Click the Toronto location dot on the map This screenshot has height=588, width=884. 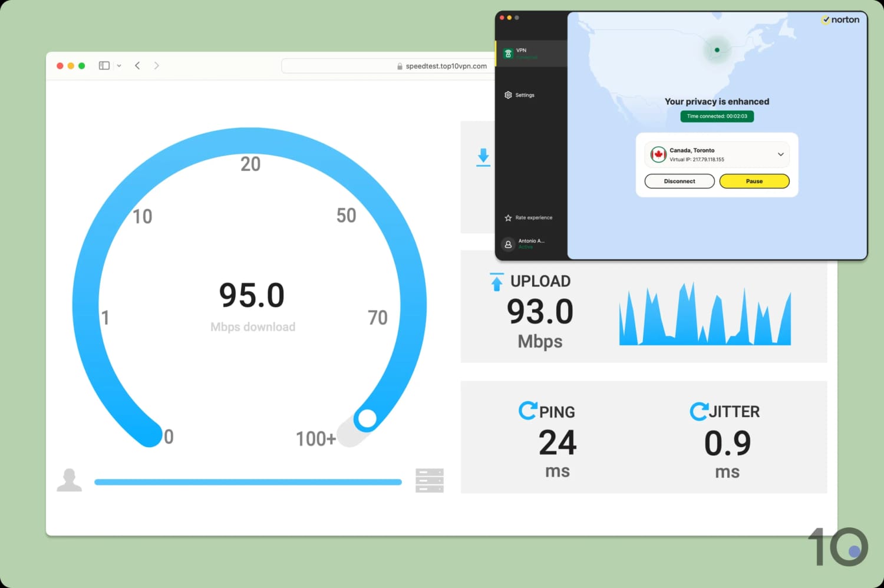coord(717,50)
